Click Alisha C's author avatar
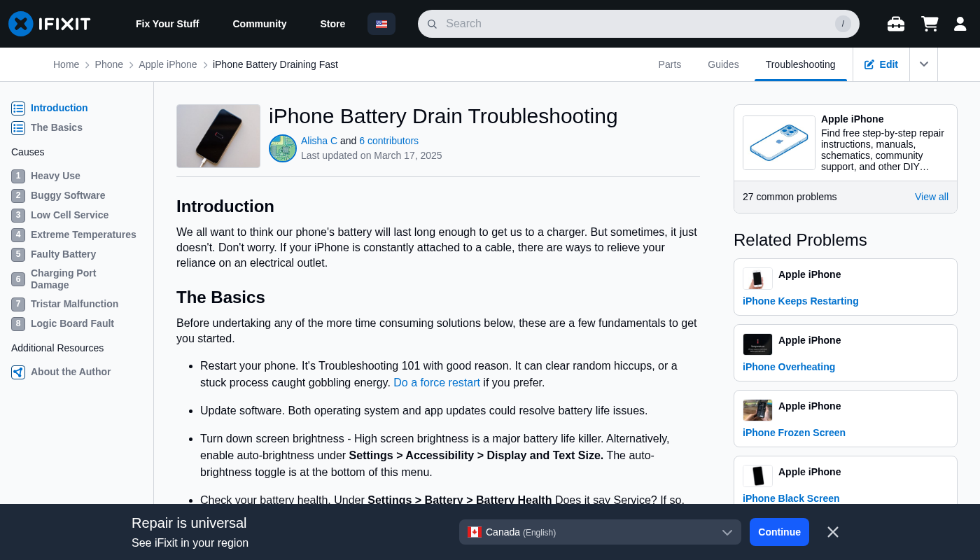Image resolution: width=980 pixels, height=560 pixels. tap(283, 148)
